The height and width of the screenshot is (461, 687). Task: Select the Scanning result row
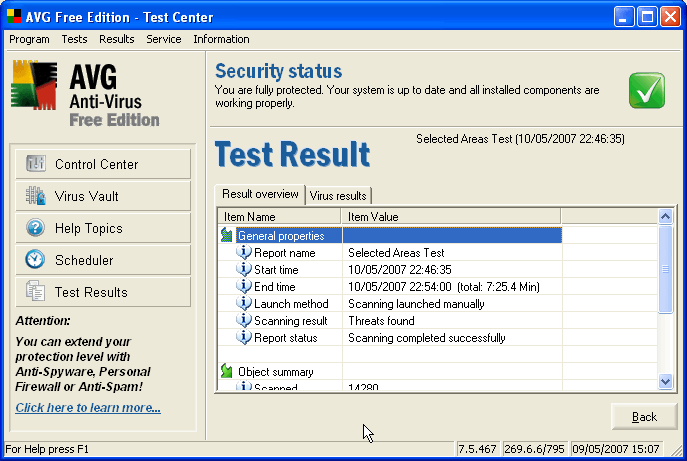point(390,321)
